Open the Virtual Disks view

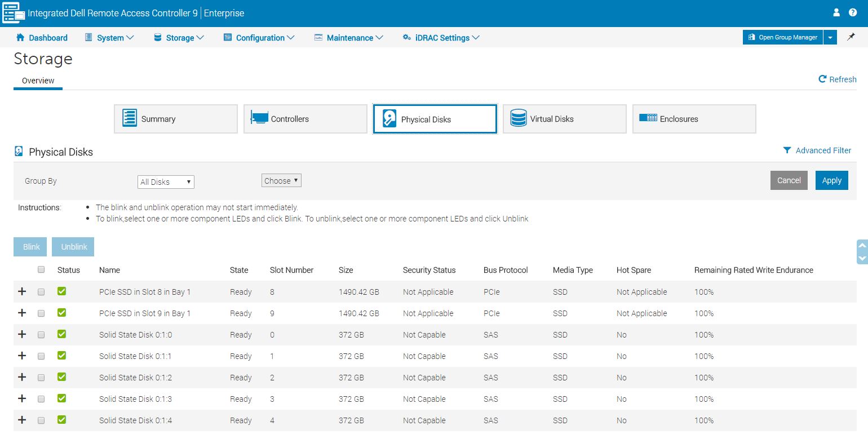click(564, 119)
